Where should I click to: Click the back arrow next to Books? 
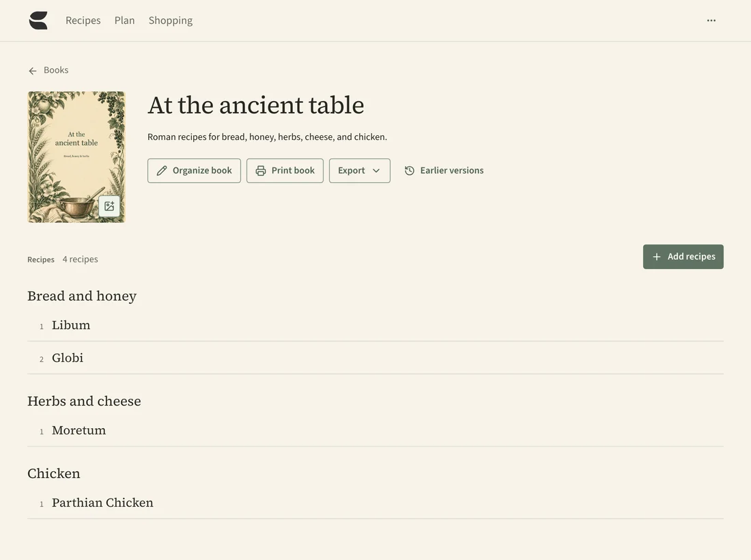point(33,71)
